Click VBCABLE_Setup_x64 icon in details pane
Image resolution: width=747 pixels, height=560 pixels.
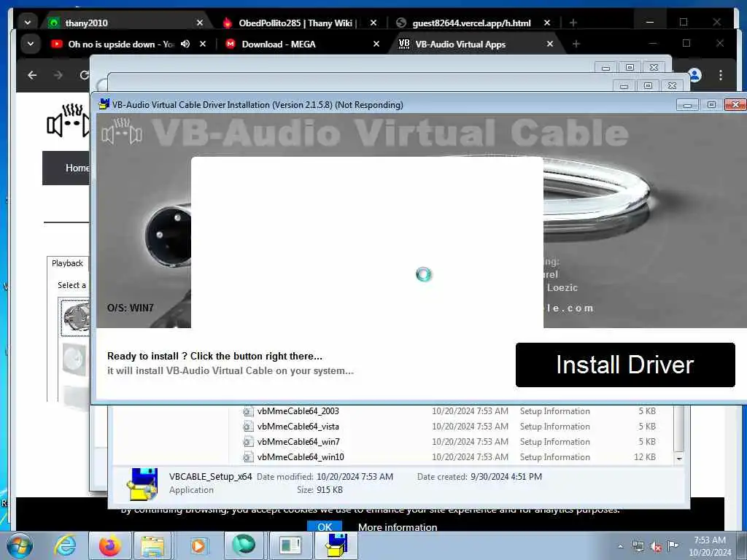(142, 483)
